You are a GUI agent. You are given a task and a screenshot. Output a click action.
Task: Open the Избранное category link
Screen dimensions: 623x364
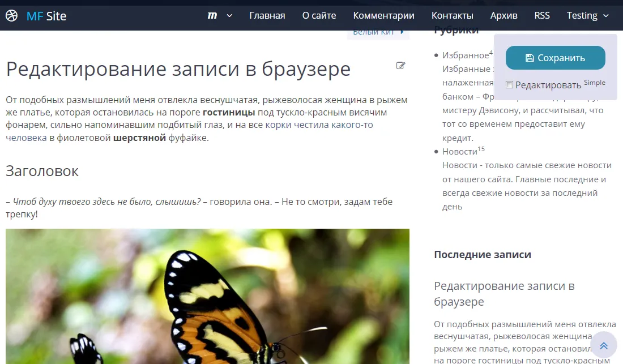coord(464,55)
